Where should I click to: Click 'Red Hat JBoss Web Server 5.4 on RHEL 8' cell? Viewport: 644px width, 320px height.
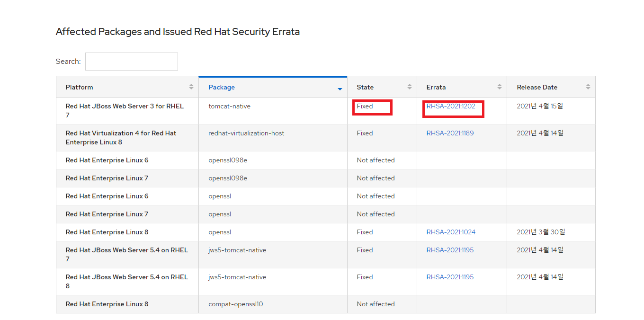[127, 282]
